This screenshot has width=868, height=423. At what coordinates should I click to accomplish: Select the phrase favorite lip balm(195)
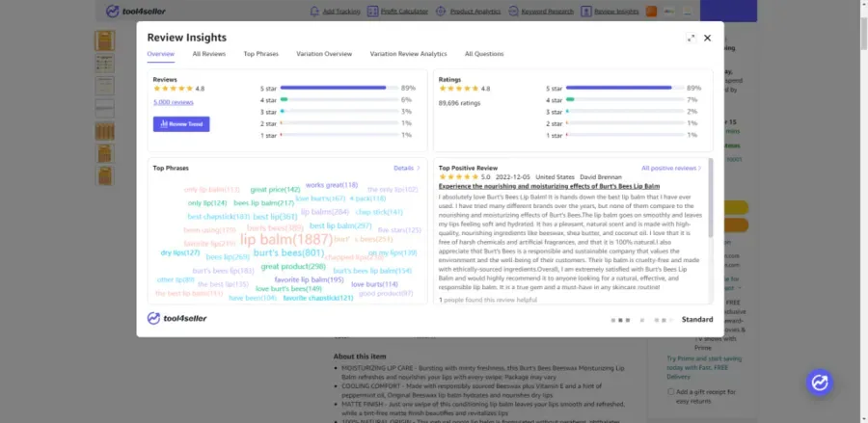click(309, 279)
